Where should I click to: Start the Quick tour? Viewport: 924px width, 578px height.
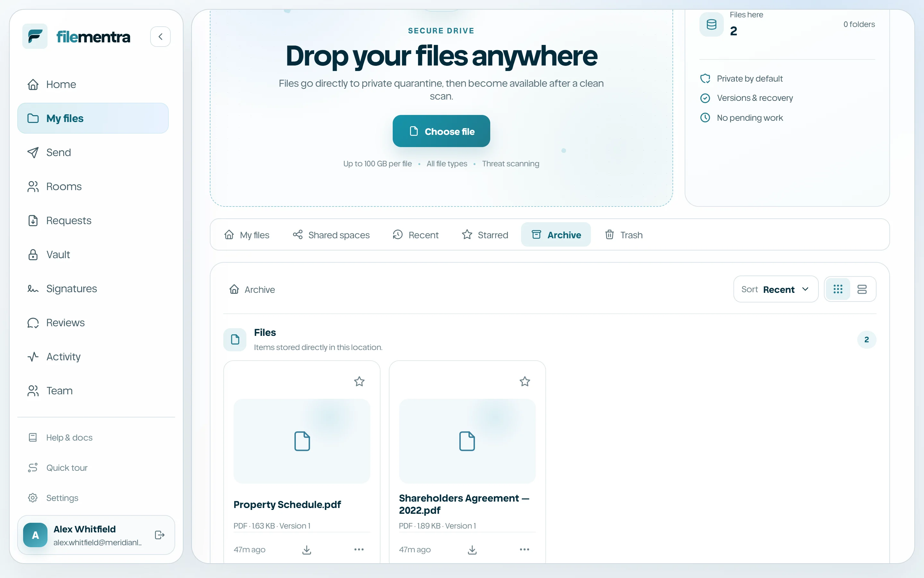93,468
